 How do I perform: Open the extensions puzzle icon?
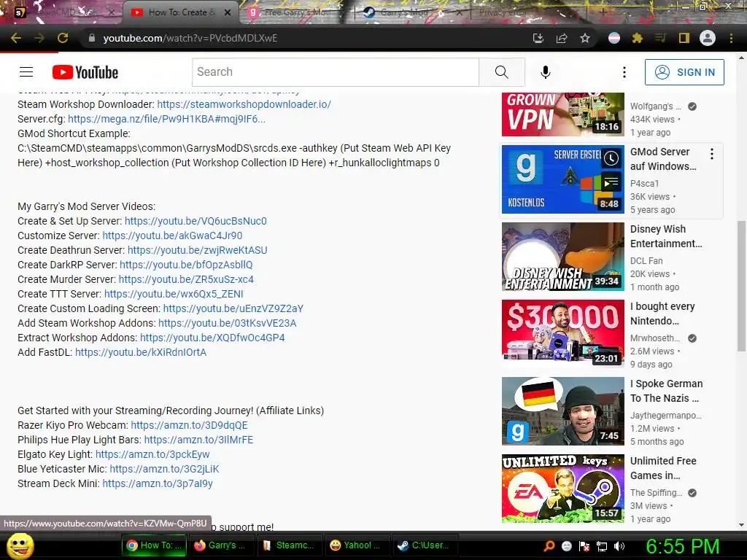pos(637,38)
